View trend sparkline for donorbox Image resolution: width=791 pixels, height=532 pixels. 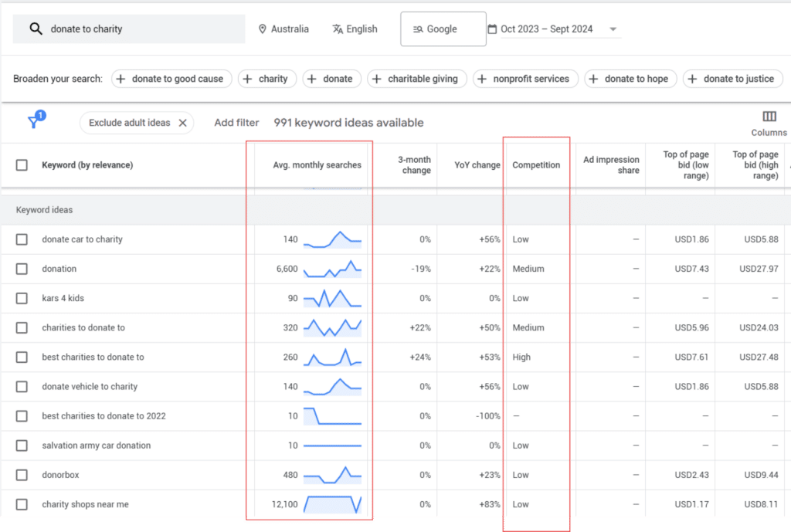[332, 475]
